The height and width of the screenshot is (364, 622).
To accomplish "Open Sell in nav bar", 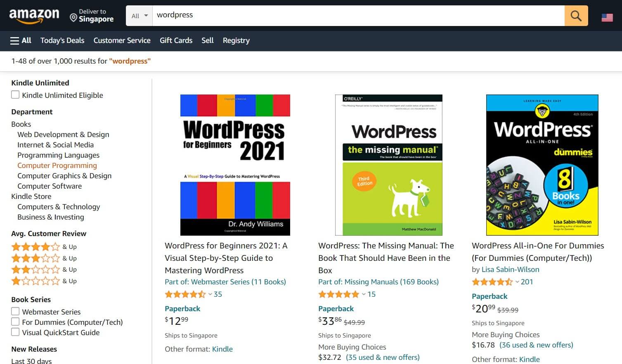I will click(208, 40).
